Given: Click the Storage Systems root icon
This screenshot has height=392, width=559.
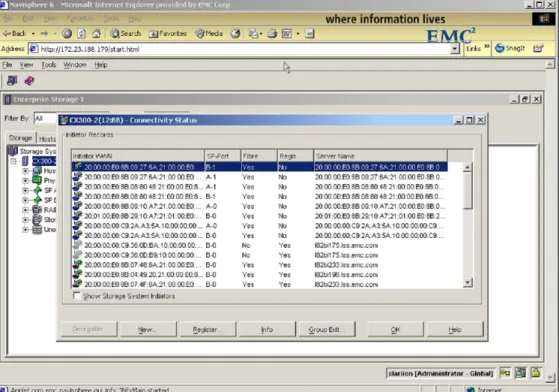Looking at the screenshot, I should click(x=12, y=151).
